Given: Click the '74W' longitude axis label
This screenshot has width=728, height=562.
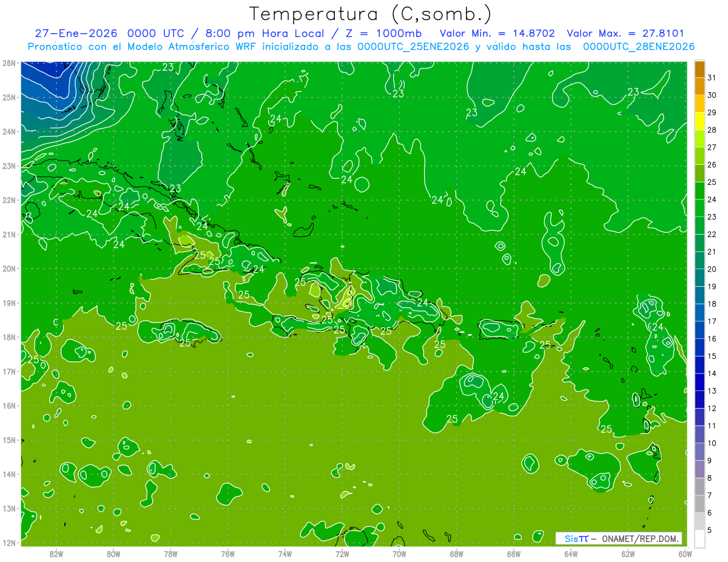Looking at the screenshot, I should [285, 554].
